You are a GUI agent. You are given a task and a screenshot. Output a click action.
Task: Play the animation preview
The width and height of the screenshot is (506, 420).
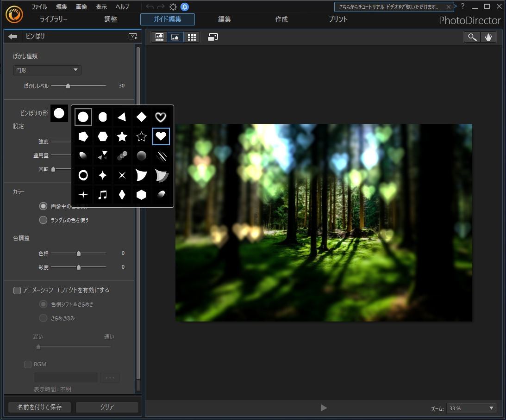click(324, 408)
